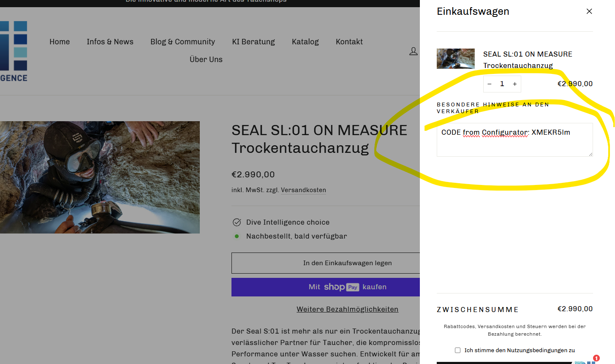Agree to the Nutzungsbedingungen checkbox
Screen dimensions: 615x364
point(457,350)
